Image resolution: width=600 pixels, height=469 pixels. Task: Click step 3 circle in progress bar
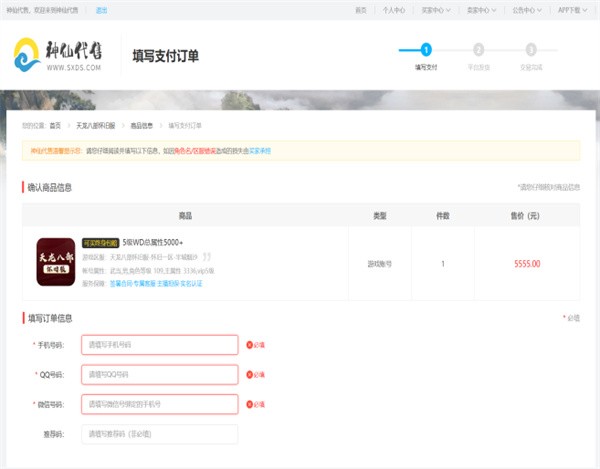point(530,49)
